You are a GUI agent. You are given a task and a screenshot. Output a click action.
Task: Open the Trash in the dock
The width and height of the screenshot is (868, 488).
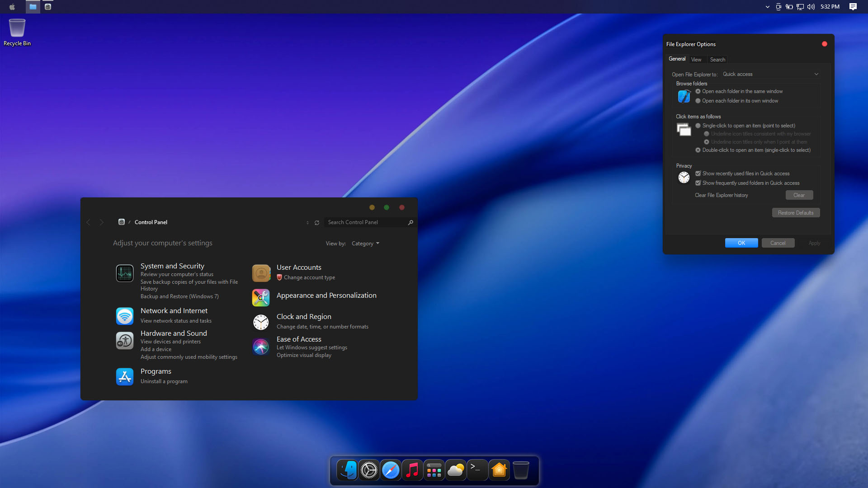[x=521, y=470]
